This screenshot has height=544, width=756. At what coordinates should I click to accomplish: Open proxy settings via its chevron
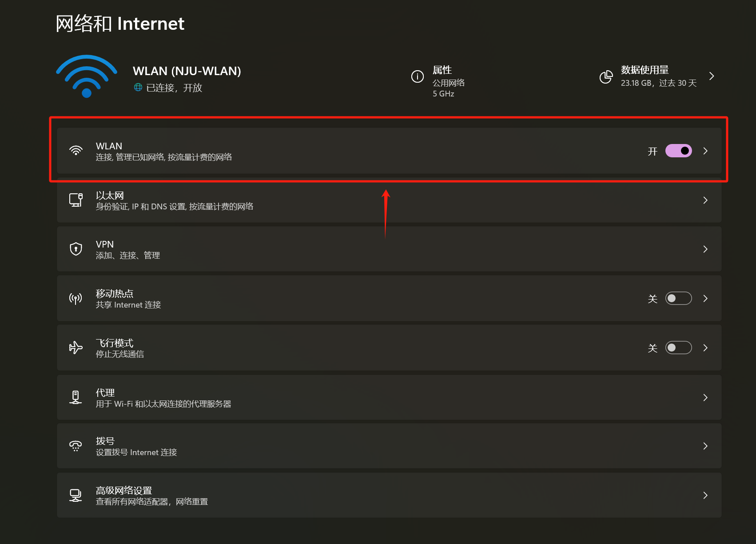(x=705, y=397)
